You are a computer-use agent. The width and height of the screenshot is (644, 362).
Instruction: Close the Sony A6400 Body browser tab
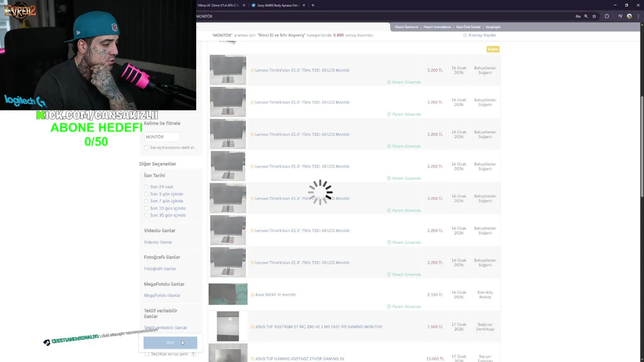pos(304,6)
